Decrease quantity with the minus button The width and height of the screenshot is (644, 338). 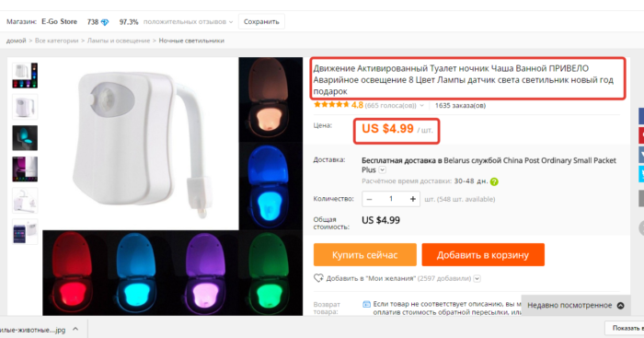[x=369, y=199]
